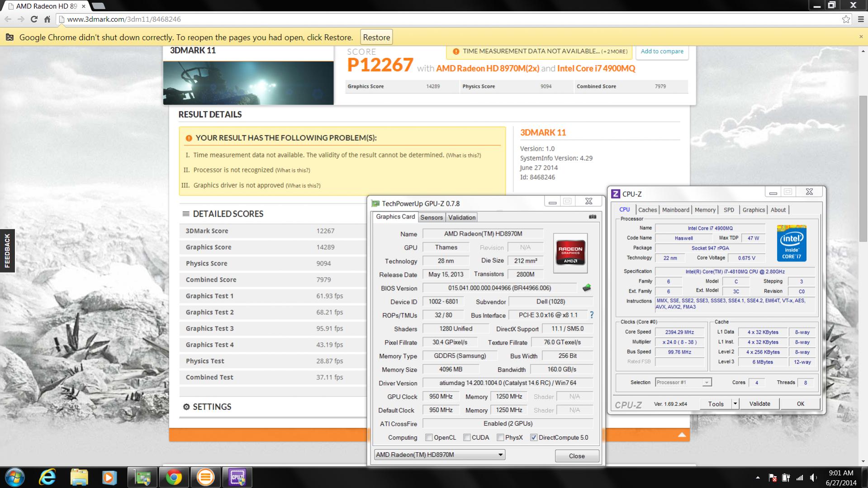Open File Explorer folder in taskbar
The width and height of the screenshot is (868, 488).
(x=79, y=477)
